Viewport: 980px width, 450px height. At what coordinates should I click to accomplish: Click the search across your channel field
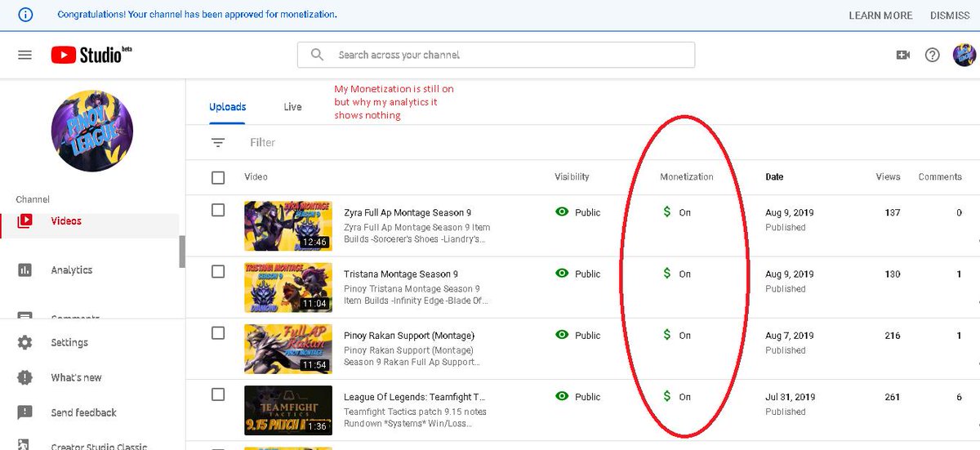click(496, 55)
